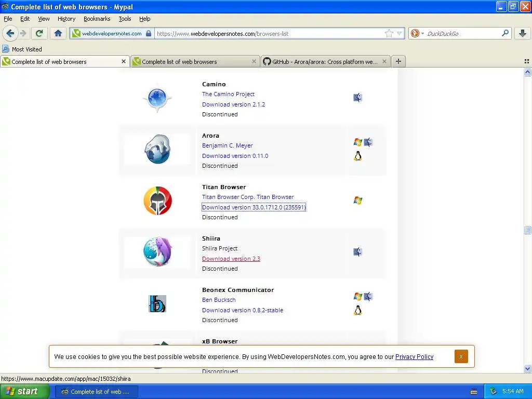Close the GitHub Arora tab
Image resolution: width=532 pixels, height=399 pixels.
[384, 61]
